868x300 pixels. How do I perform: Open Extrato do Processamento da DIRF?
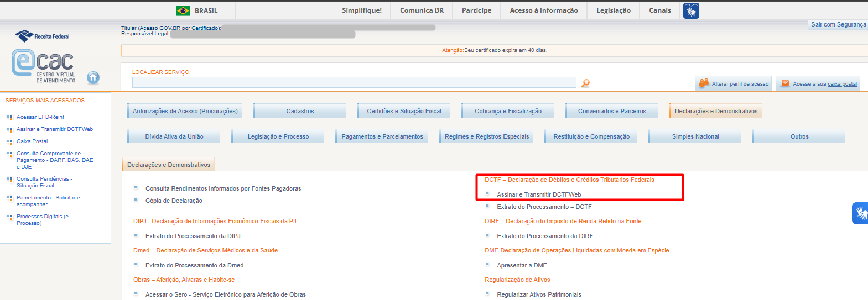tap(545, 236)
